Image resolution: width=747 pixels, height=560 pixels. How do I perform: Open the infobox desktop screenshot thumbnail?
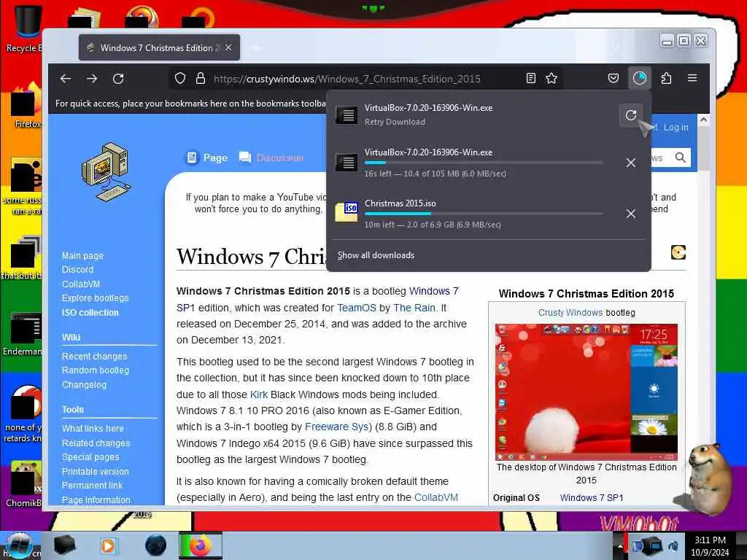tap(587, 392)
